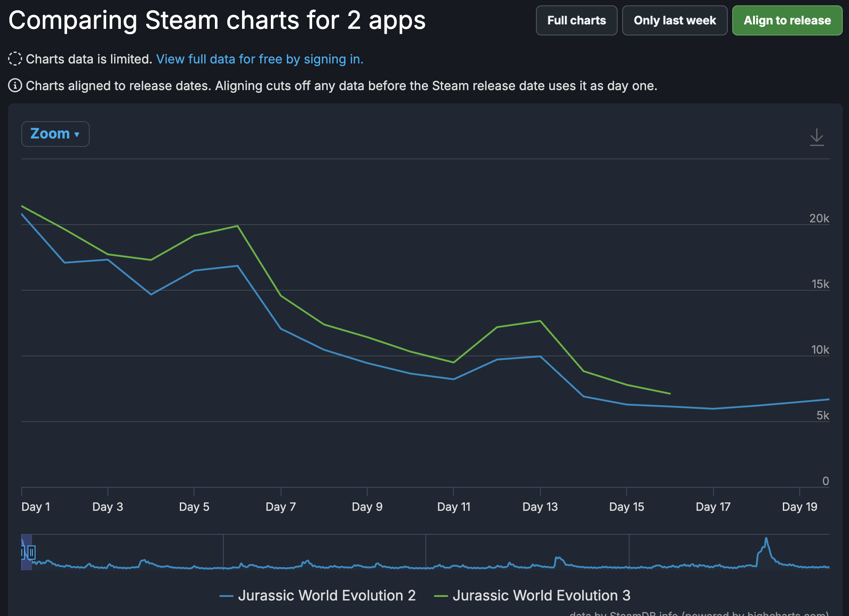
Task: Click the Day 13 peak on green line
Action: pyautogui.click(x=540, y=321)
